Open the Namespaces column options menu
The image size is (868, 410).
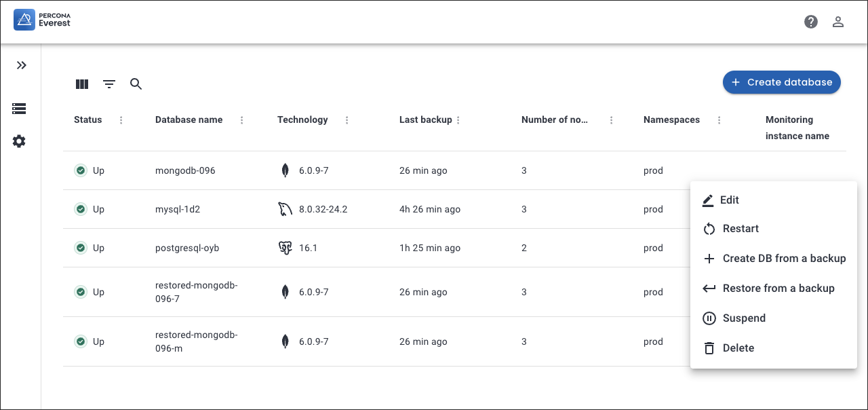tap(719, 120)
